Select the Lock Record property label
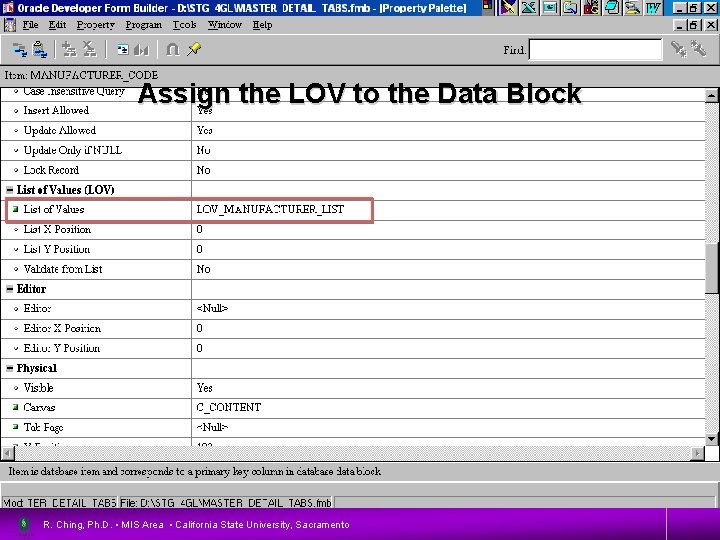This screenshot has height=540, width=720. [x=51, y=170]
